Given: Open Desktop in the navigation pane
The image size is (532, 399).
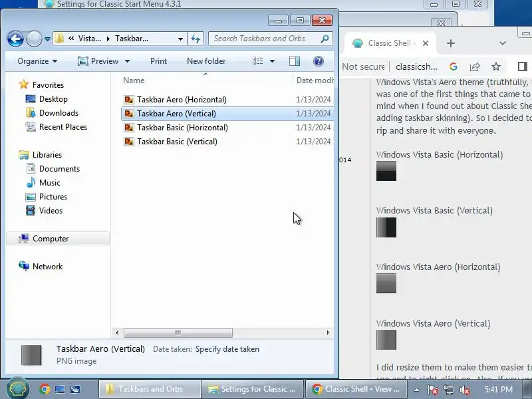Looking at the screenshot, I should 53,99.
